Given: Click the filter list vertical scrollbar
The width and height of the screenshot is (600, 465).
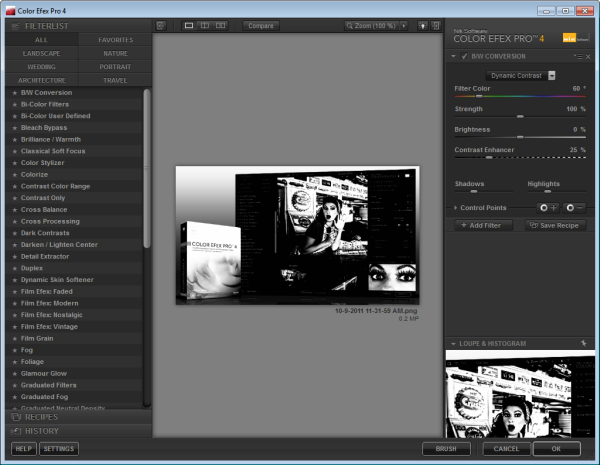Looking at the screenshot, I should [147, 168].
